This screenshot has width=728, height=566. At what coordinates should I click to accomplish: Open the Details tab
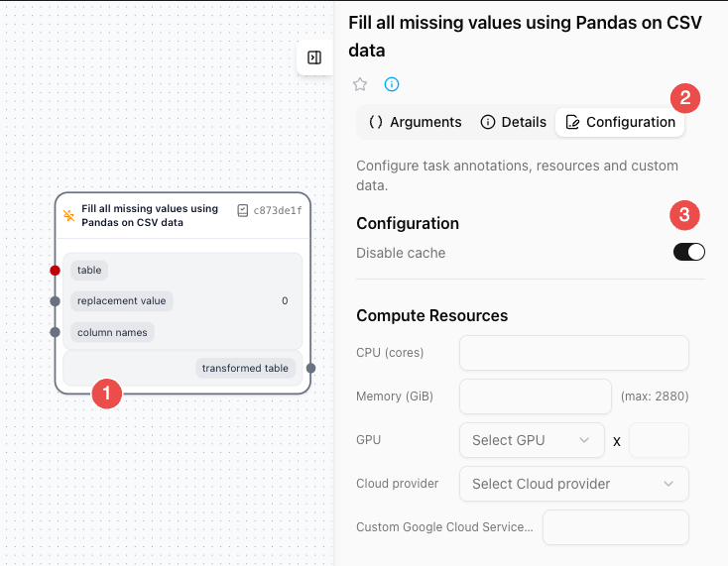513,122
